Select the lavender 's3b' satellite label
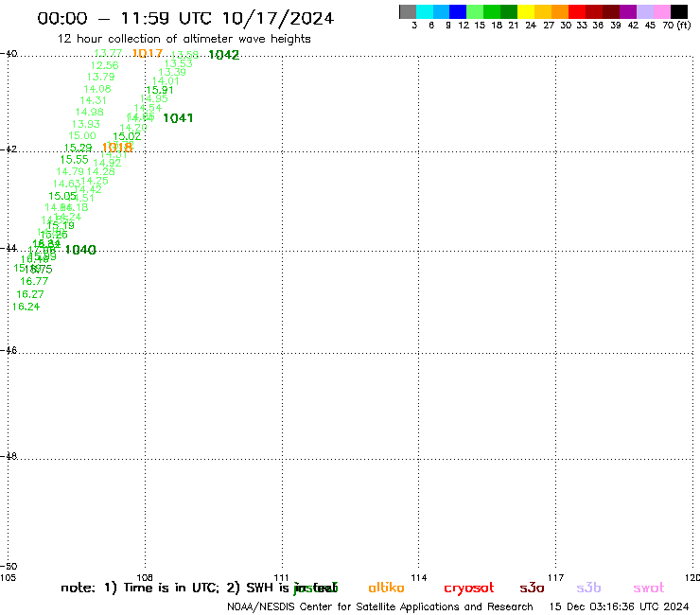 pos(588,588)
